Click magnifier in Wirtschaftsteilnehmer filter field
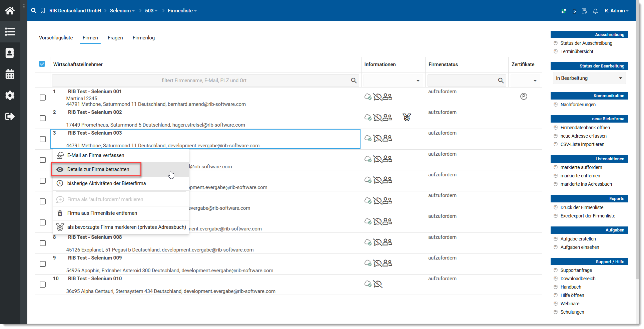 click(x=354, y=80)
